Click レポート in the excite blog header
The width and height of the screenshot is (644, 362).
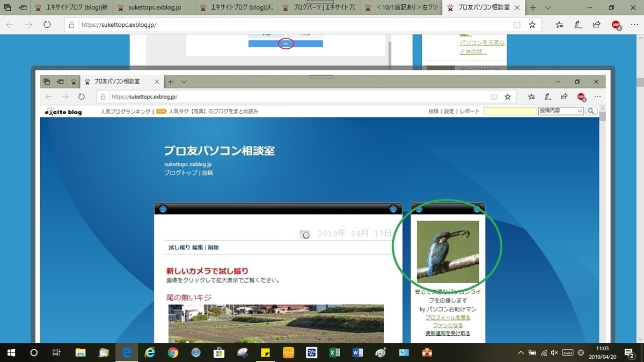coord(470,112)
